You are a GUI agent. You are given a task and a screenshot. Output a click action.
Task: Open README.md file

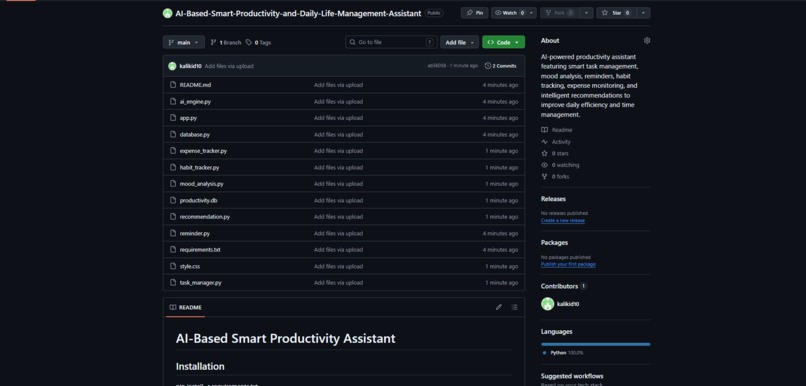point(195,85)
